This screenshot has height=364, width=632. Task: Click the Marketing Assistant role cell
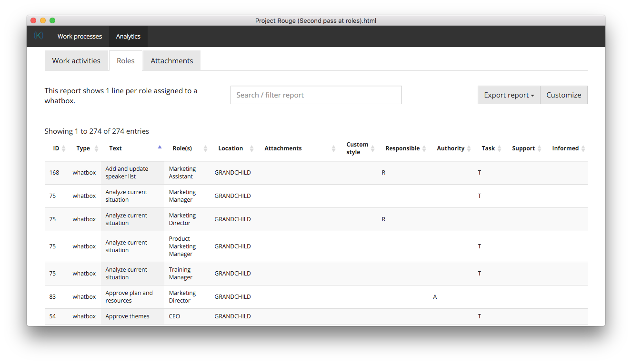(x=187, y=173)
